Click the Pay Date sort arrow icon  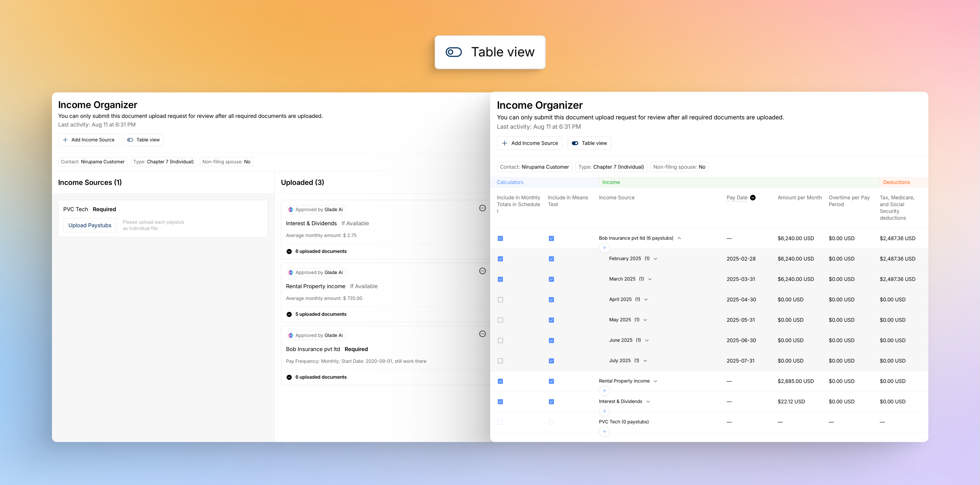coord(753,198)
